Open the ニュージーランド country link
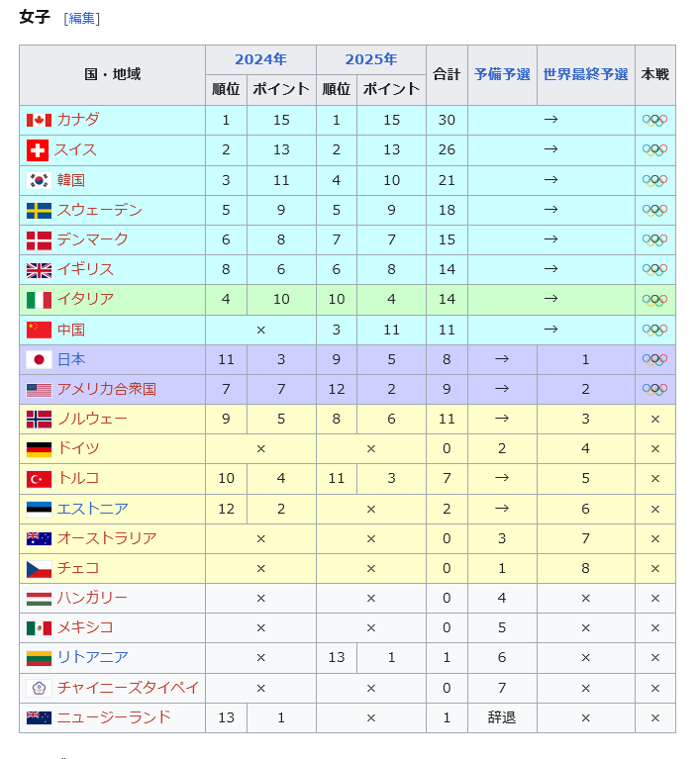Screen dimensions: 700x759 pos(114,716)
